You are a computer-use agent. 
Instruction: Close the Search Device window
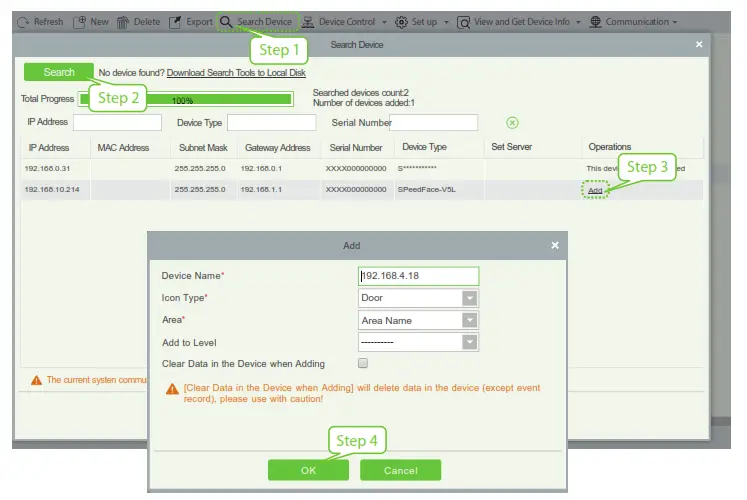[699, 44]
